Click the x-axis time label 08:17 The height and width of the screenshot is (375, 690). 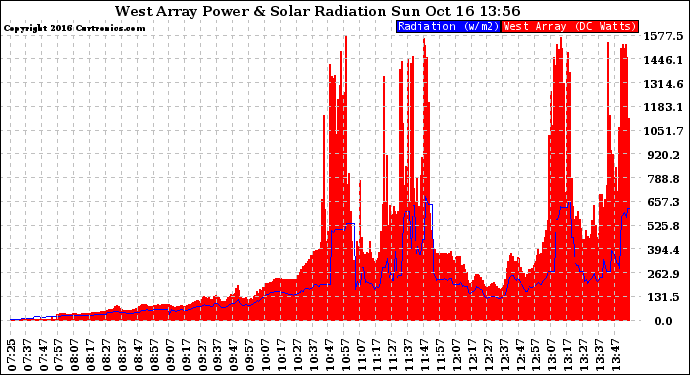(91, 355)
